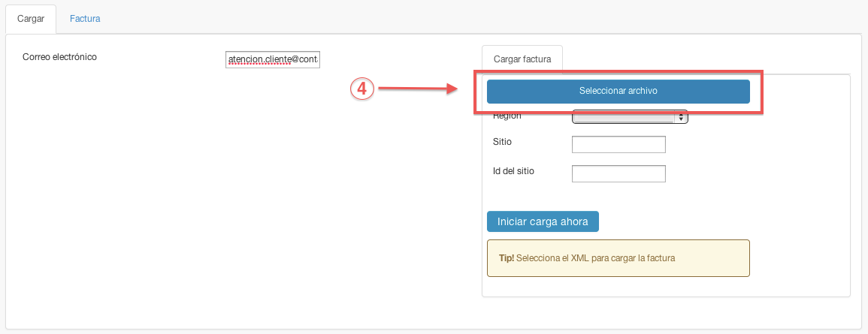Click Iniciar carga ahora button
The image size is (868, 334).
click(x=543, y=221)
